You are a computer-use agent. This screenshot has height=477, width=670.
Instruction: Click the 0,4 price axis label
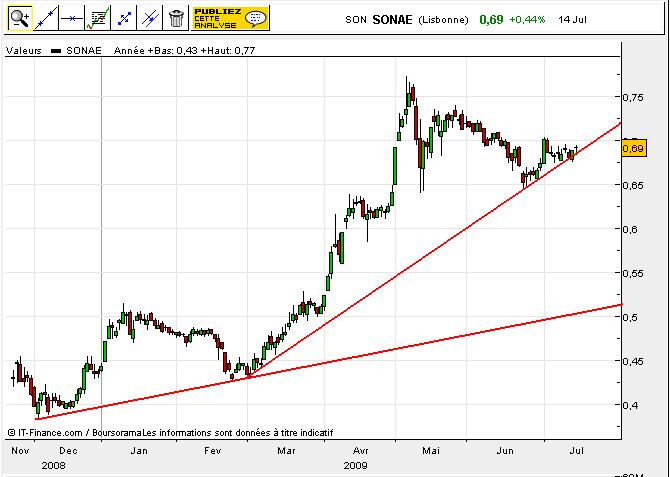pyautogui.click(x=632, y=405)
